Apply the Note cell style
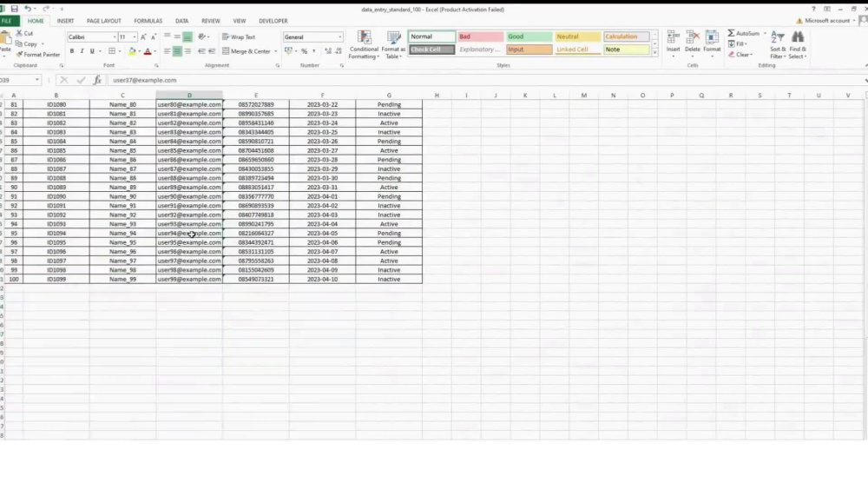The width and height of the screenshot is (868, 489). click(x=626, y=50)
